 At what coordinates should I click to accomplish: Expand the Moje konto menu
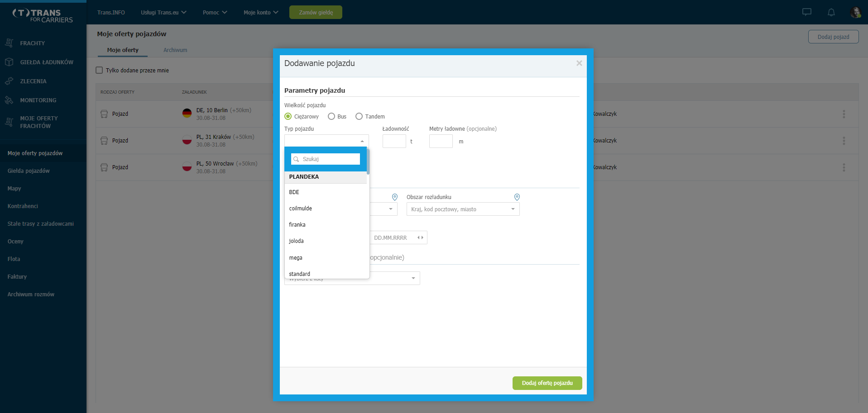[261, 12]
